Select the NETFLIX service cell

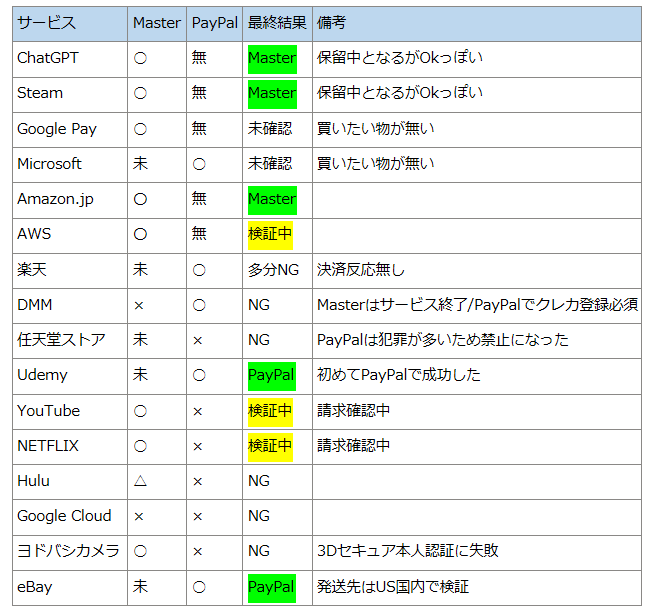48,446
